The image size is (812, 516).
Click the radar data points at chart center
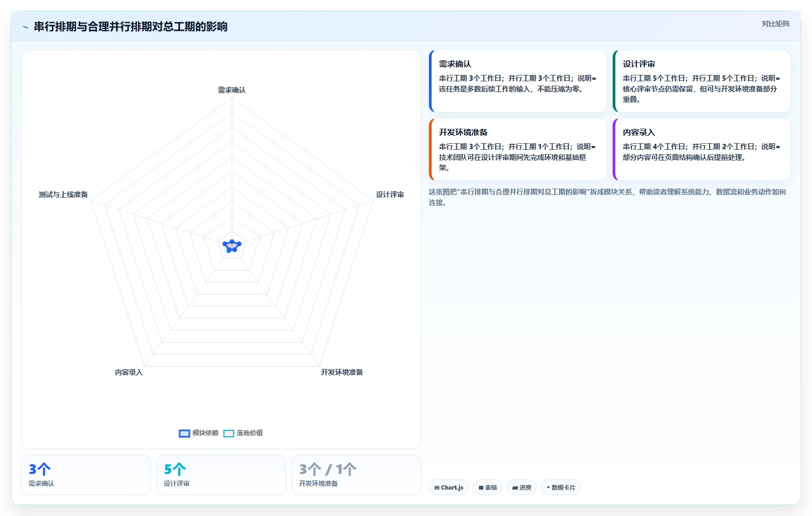232,246
